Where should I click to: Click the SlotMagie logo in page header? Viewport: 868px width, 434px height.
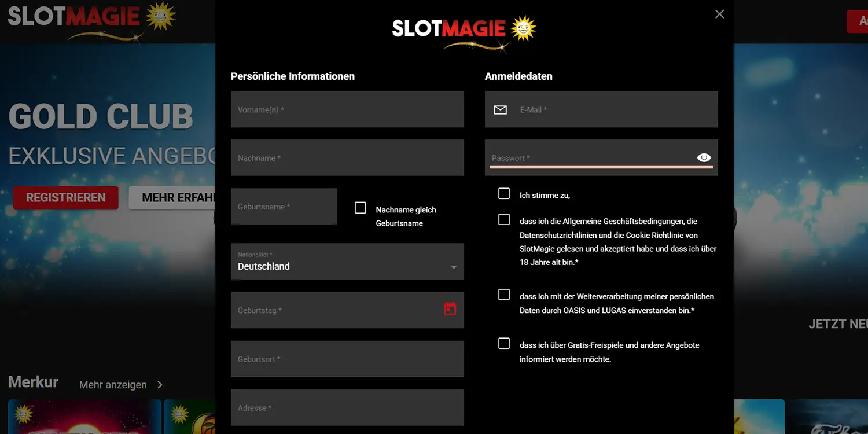[x=91, y=21]
